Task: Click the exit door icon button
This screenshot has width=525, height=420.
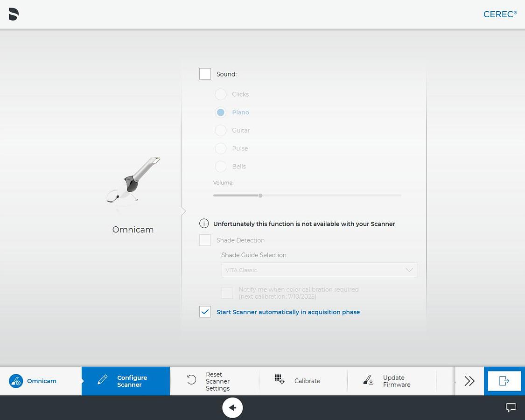Action: (504, 381)
